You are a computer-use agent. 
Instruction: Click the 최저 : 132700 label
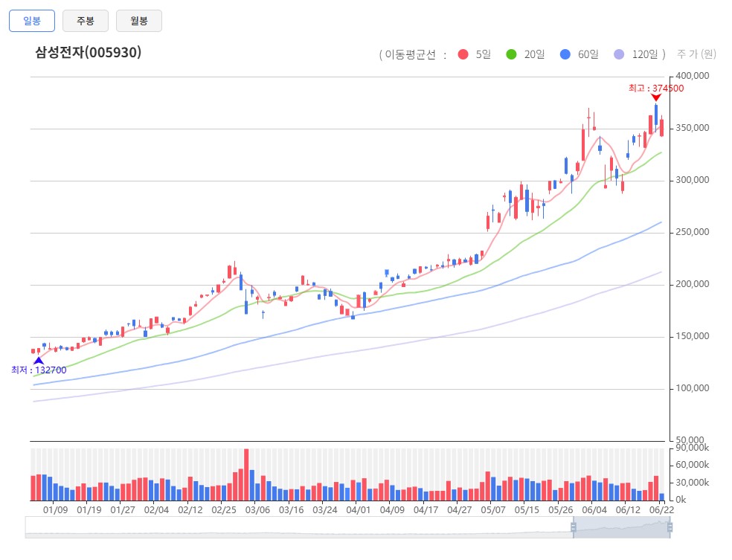[x=39, y=370]
